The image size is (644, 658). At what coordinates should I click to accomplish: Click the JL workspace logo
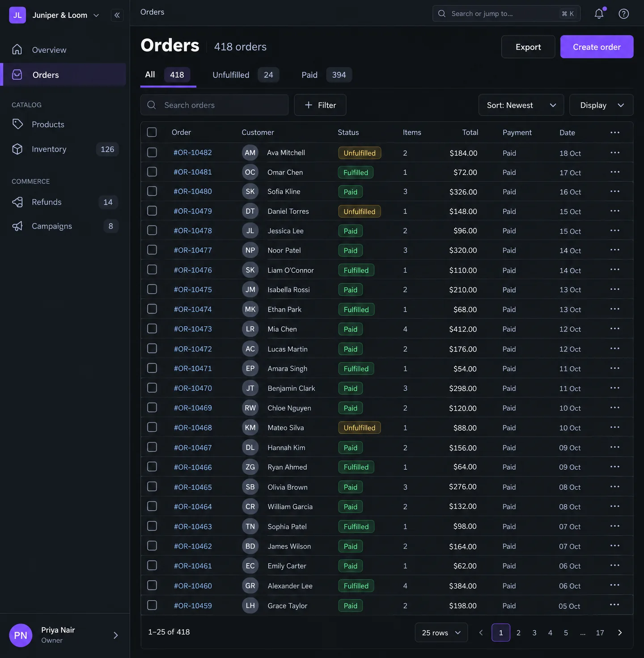click(17, 15)
